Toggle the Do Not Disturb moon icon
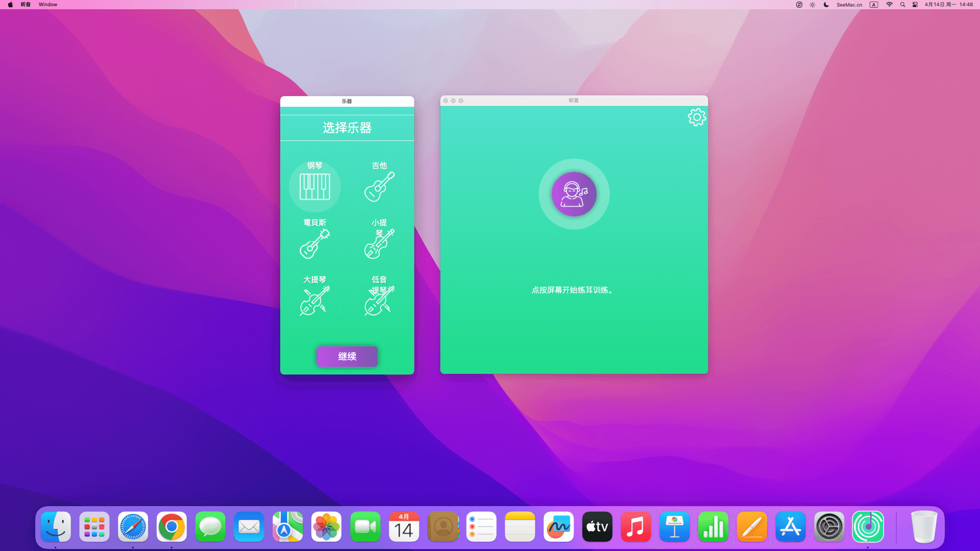Viewport: 980px width, 551px height. coord(826,5)
